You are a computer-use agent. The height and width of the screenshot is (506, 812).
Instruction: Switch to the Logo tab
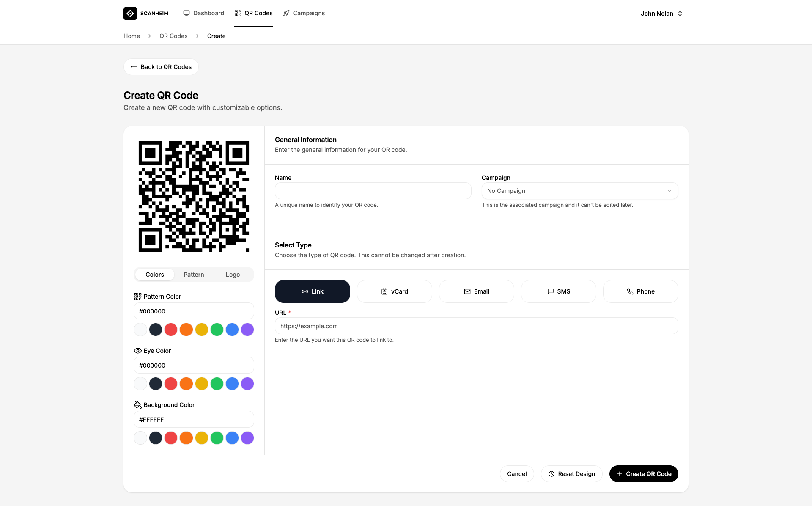[233, 275]
